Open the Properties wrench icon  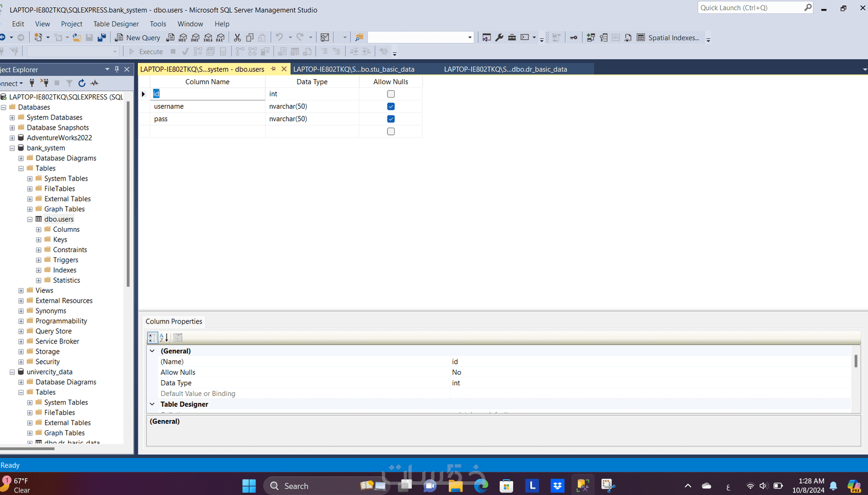499,38
